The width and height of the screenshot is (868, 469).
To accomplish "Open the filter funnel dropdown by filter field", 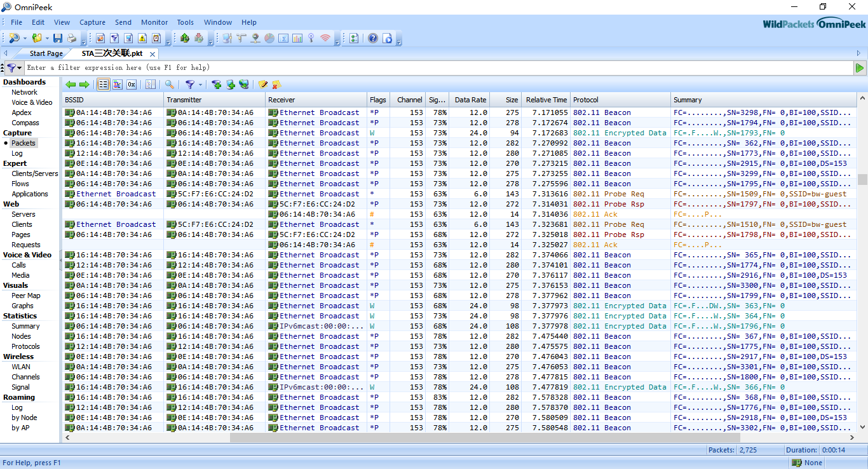I will [14, 67].
